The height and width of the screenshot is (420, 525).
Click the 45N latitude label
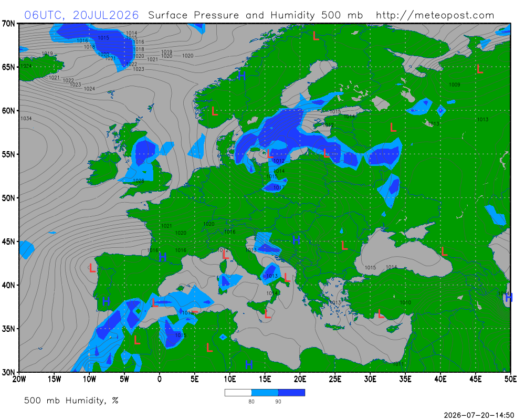pos(8,241)
